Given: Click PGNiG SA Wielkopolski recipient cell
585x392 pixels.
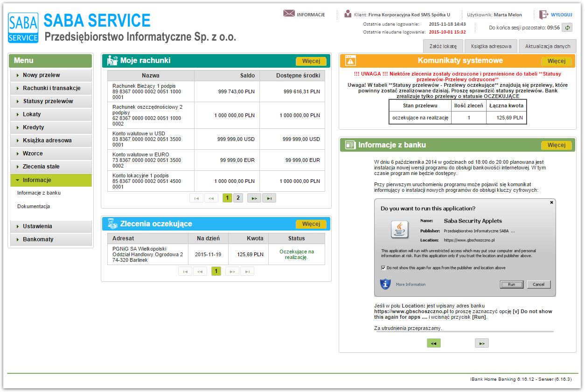Looking at the screenshot, I should [148, 254].
